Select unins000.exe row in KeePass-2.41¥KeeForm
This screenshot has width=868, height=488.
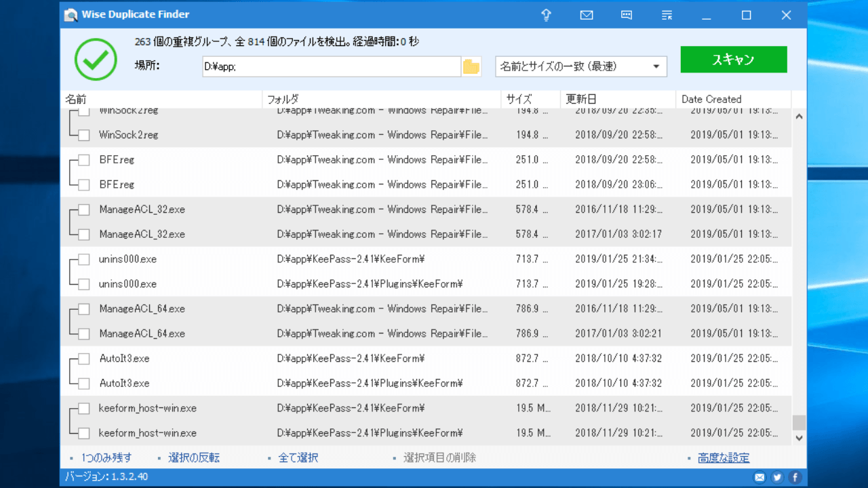[426, 259]
